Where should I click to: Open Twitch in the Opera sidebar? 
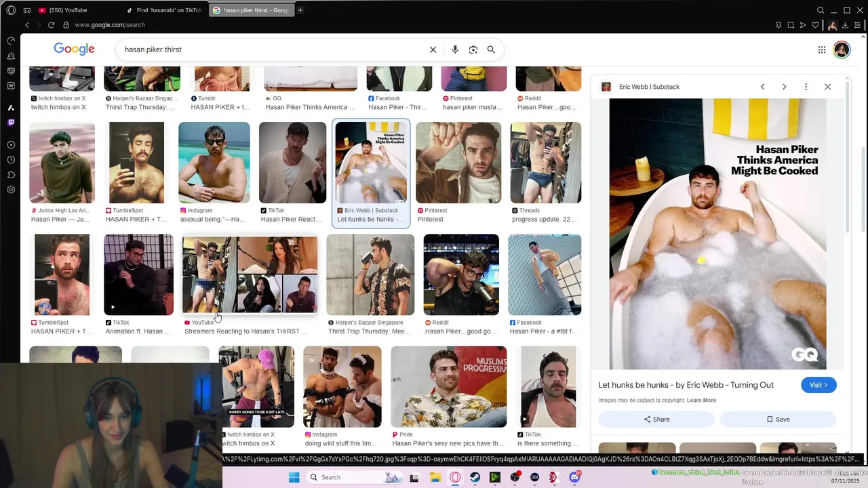tap(11, 123)
